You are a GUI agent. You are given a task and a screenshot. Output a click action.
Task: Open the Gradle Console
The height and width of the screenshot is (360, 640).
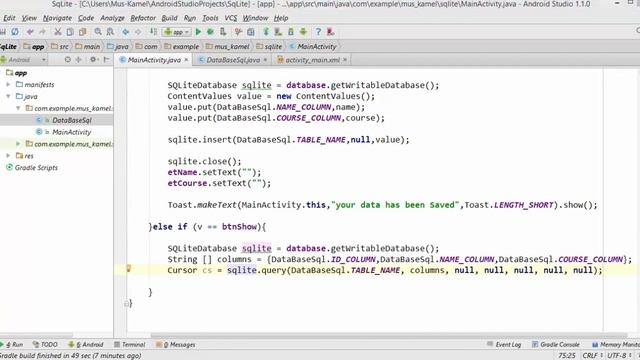556,344
